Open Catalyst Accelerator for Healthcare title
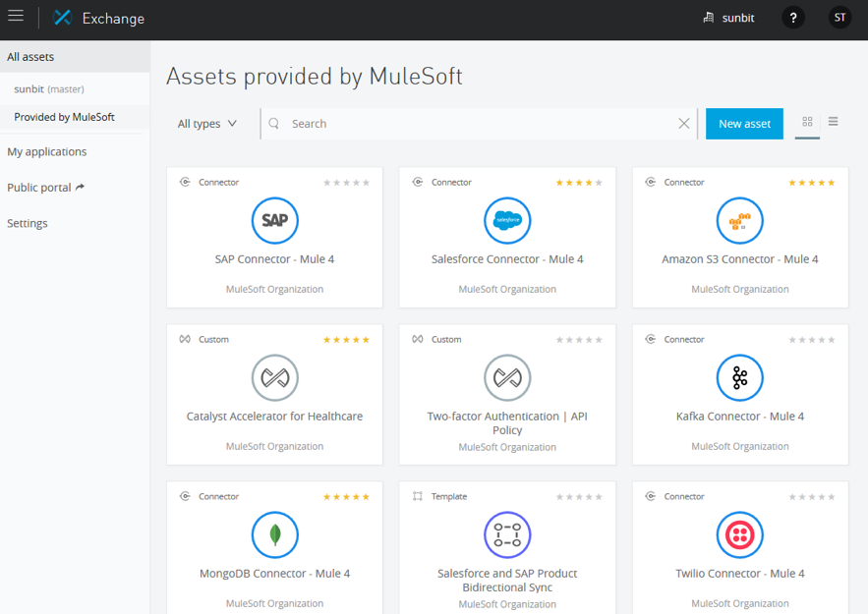This screenshot has width=868, height=614. pyautogui.click(x=274, y=416)
